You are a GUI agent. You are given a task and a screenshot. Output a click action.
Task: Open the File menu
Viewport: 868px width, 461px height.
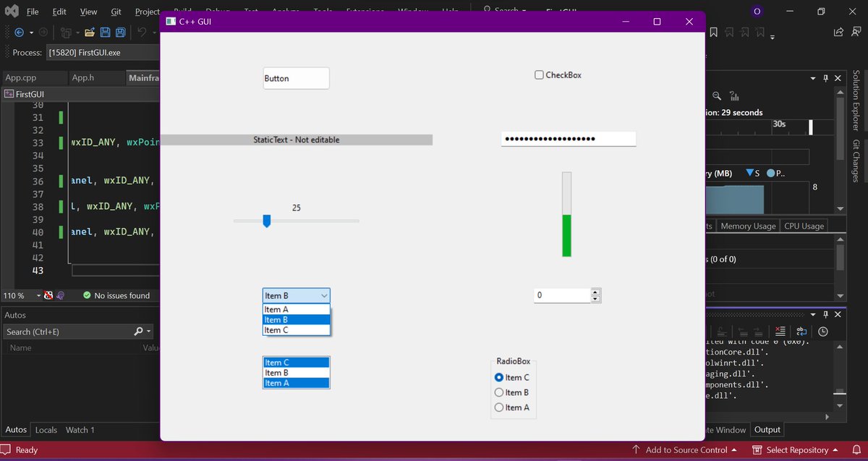click(33, 12)
